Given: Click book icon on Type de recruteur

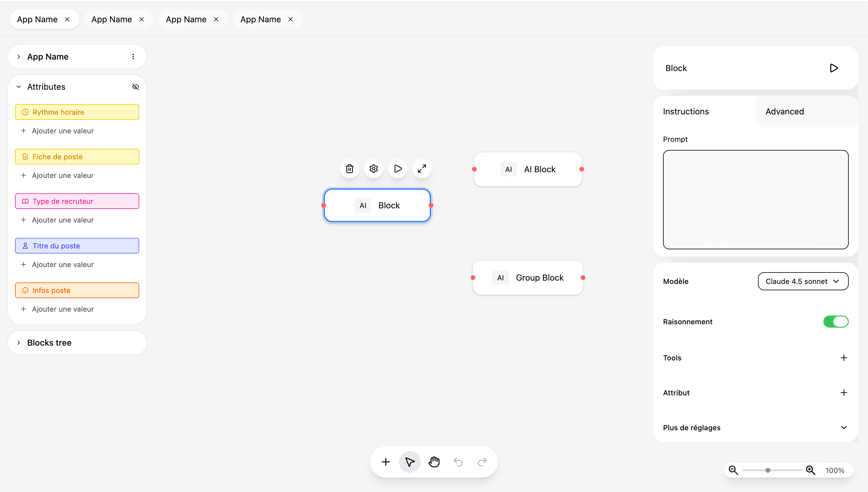Looking at the screenshot, I should click(25, 201).
